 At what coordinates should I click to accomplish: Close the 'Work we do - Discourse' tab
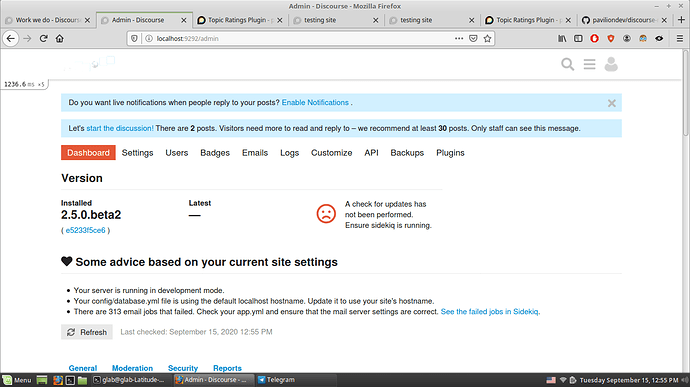coord(87,20)
